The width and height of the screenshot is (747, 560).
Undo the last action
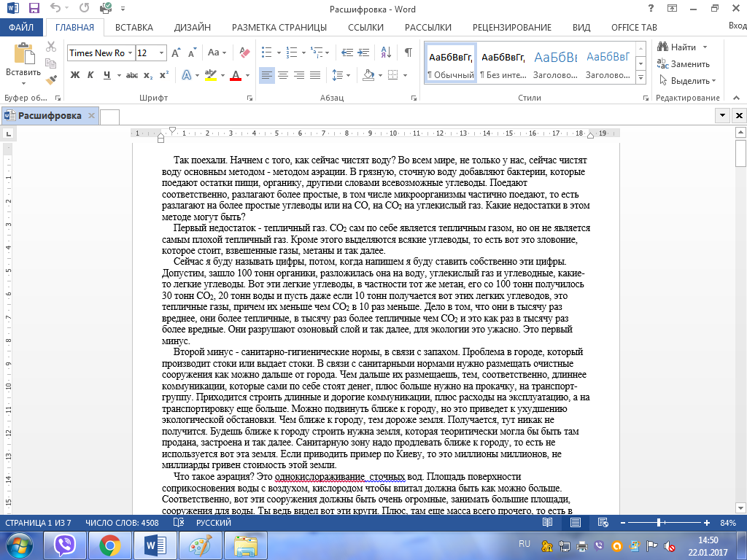[55, 8]
